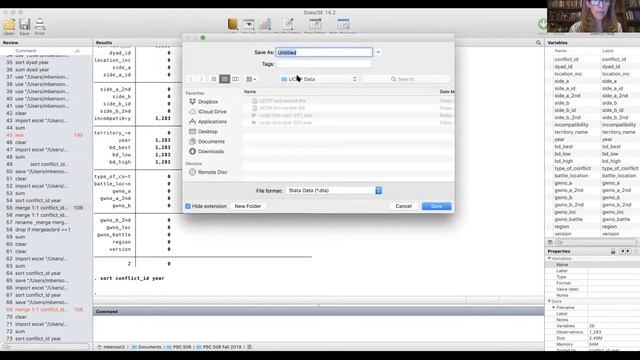The image size is (640, 360).
Task: Switch dialog to icon view
Action: click(x=214, y=79)
